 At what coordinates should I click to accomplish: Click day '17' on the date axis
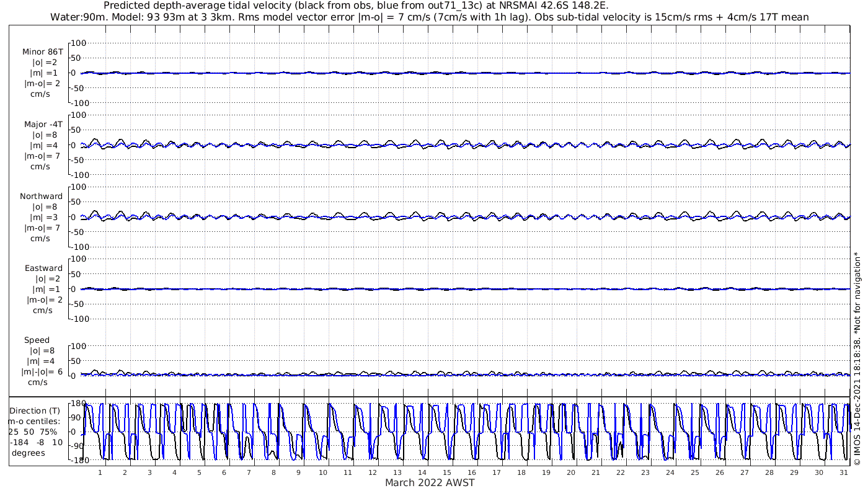click(x=497, y=472)
